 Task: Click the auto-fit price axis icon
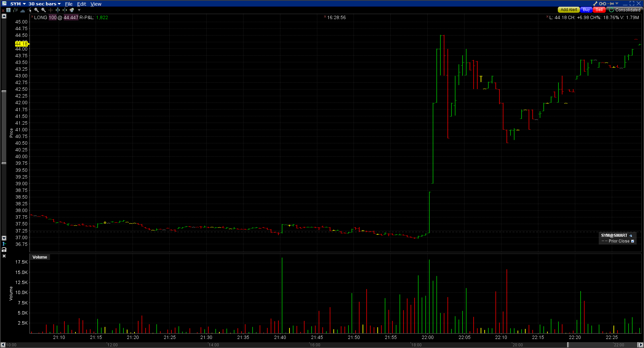(4, 244)
